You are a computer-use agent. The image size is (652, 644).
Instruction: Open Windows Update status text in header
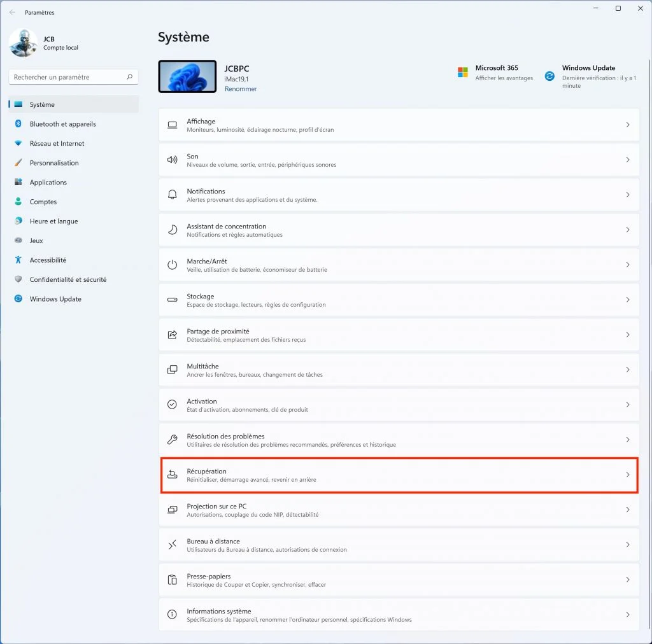tap(599, 82)
